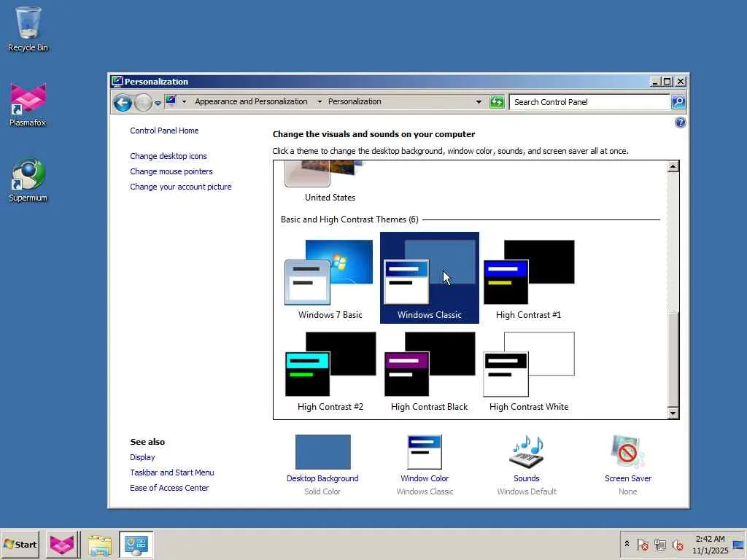
Task: Open Windows Explorer from the taskbar
Action: 99,545
